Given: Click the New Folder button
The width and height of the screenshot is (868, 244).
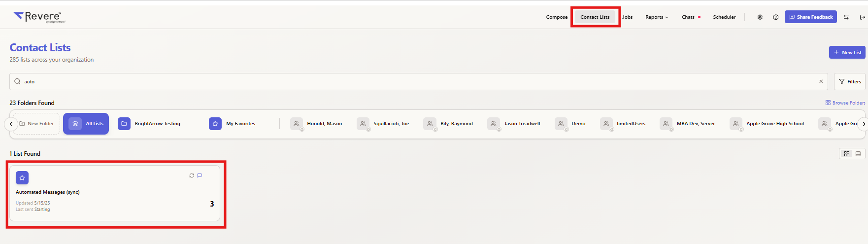Looking at the screenshot, I should point(36,124).
